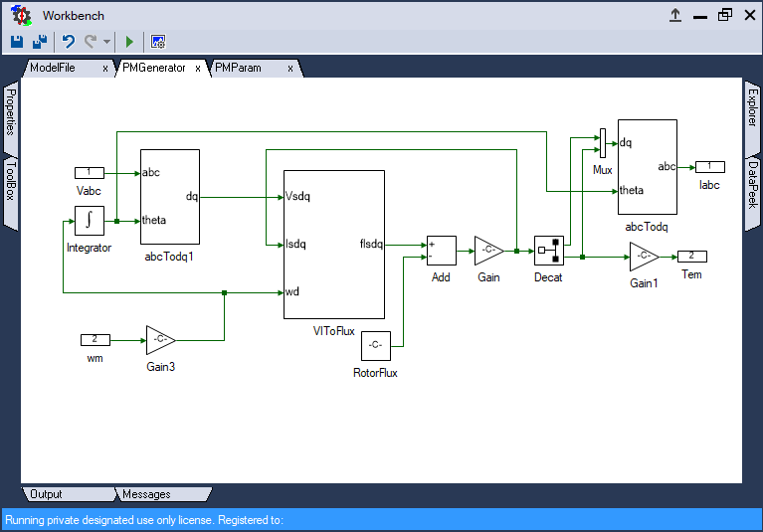Open the simulation settings icon
The width and height of the screenshot is (763, 532).
point(158,42)
